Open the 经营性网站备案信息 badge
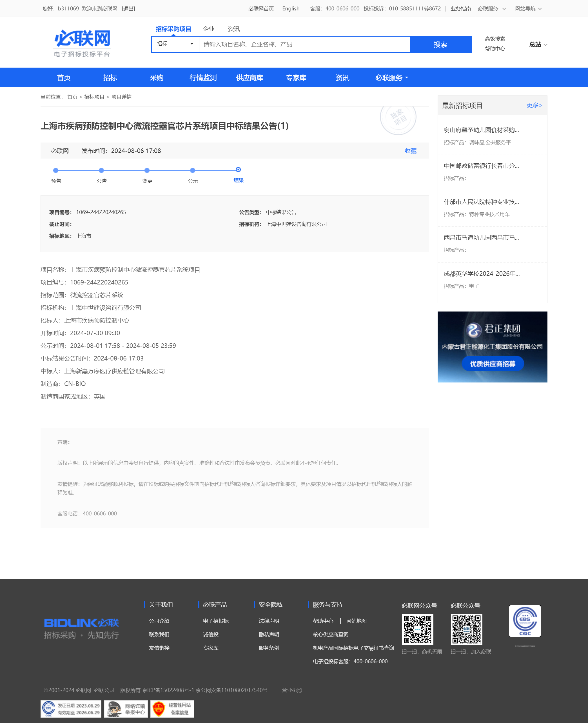Screen dimensions: 588x723 coord(172,709)
